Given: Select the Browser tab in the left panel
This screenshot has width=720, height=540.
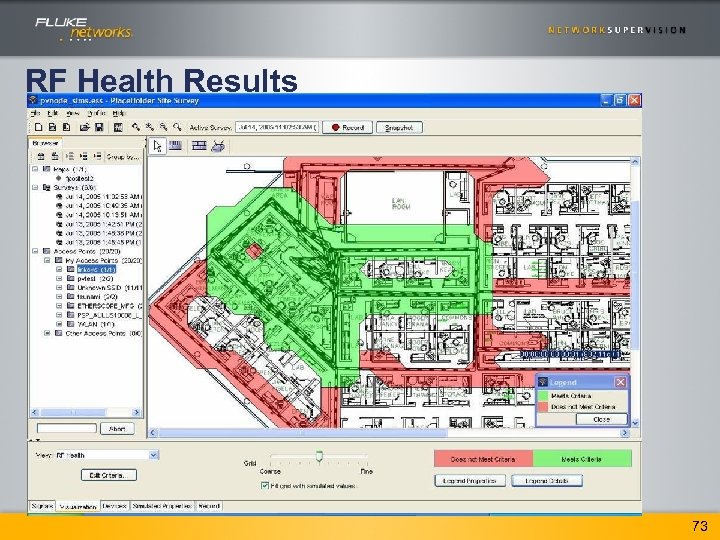Looking at the screenshot, I should pyautogui.click(x=45, y=143).
